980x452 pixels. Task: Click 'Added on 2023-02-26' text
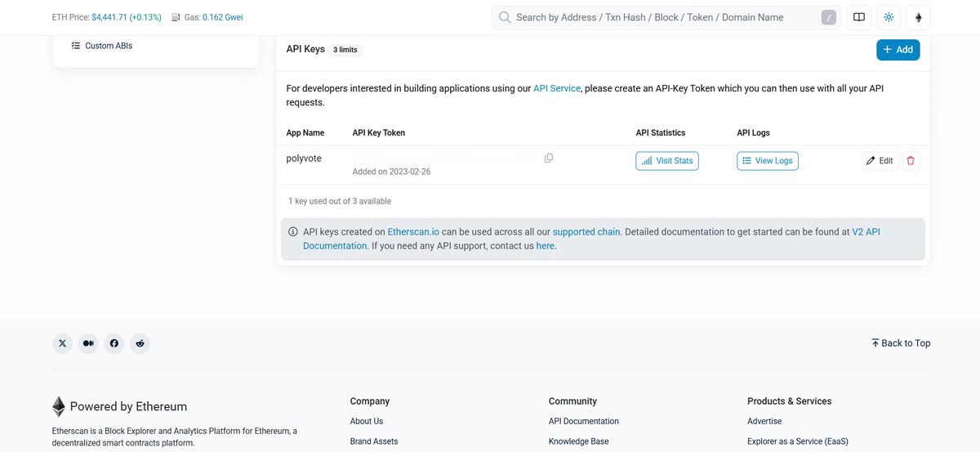point(391,172)
